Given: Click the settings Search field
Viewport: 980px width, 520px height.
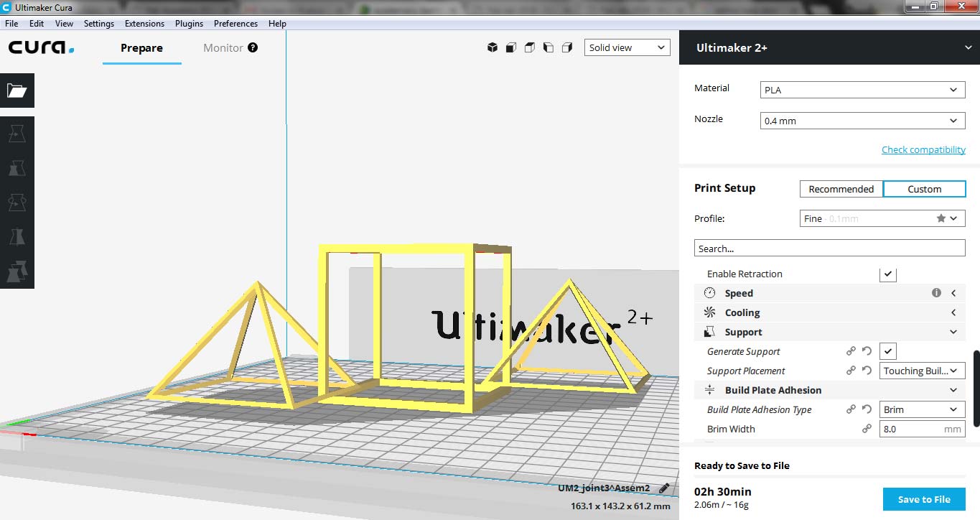Looking at the screenshot, I should click(x=829, y=249).
